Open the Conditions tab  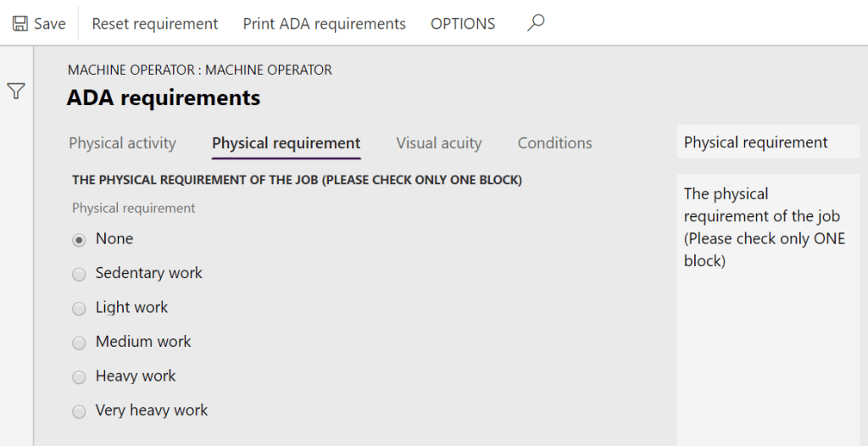pos(554,143)
